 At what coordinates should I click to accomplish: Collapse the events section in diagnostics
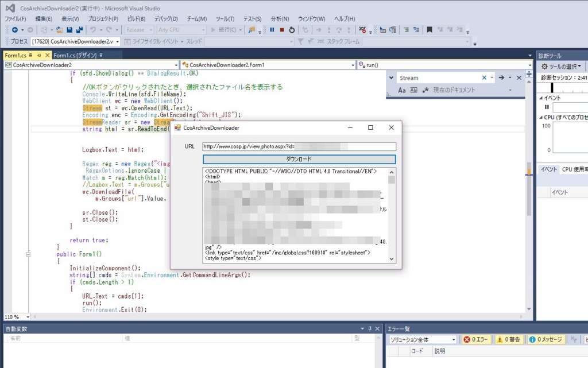[x=541, y=98]
